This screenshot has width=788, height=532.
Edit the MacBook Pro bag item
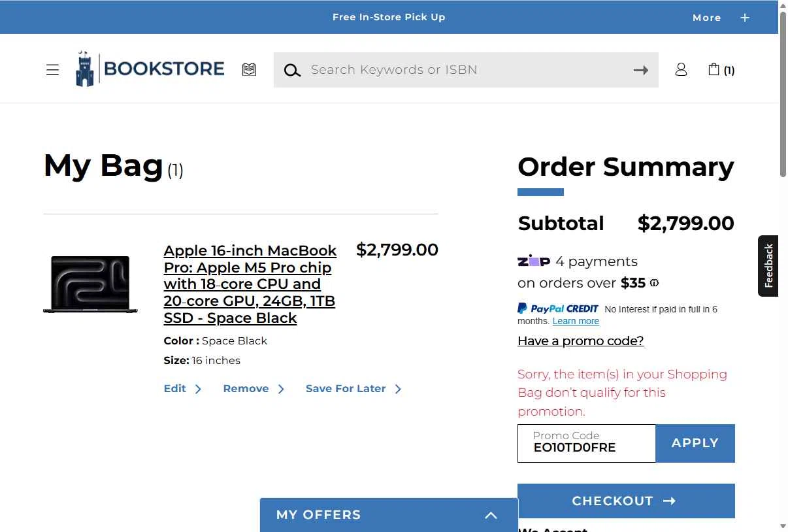tap(182, 389)
